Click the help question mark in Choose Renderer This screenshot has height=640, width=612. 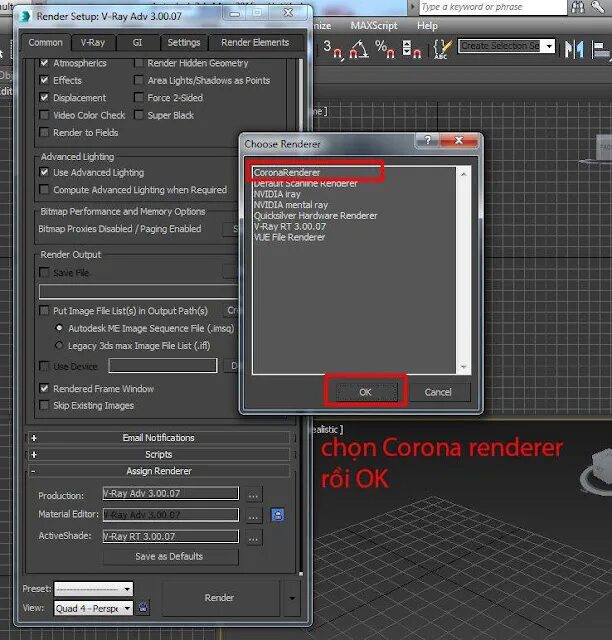[x=427, y=140]
